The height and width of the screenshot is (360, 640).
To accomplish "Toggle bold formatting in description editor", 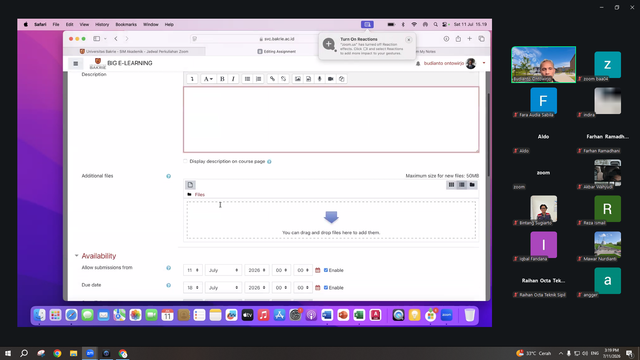I will [222, 79].
